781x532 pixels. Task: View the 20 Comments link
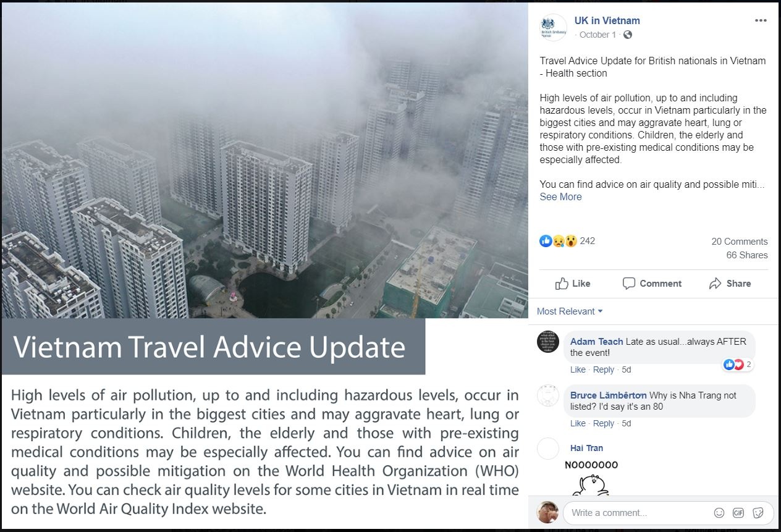point(740,242)
